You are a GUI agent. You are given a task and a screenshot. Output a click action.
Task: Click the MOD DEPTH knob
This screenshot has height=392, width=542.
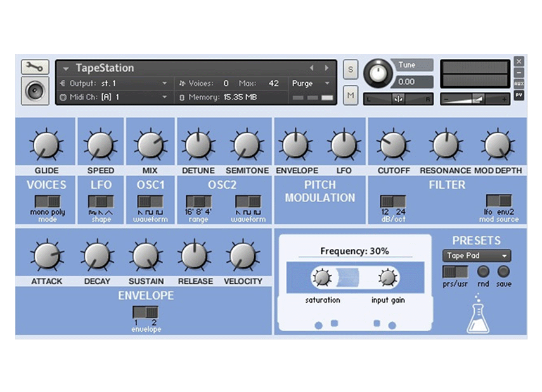(x=498, y=145)
